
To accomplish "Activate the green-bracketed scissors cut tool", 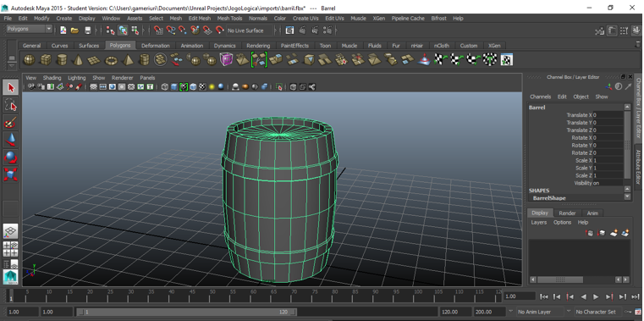I will tap(259, 59).
